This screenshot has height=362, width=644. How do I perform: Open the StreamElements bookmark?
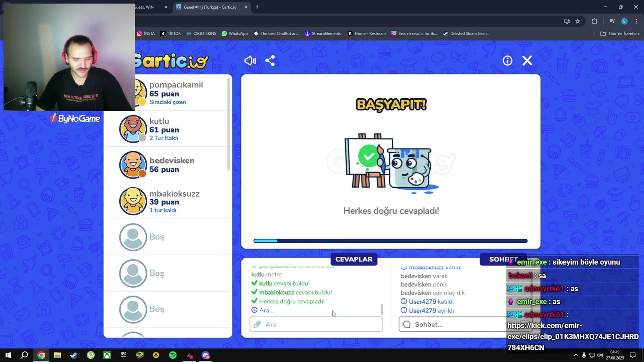pos(323,34)
